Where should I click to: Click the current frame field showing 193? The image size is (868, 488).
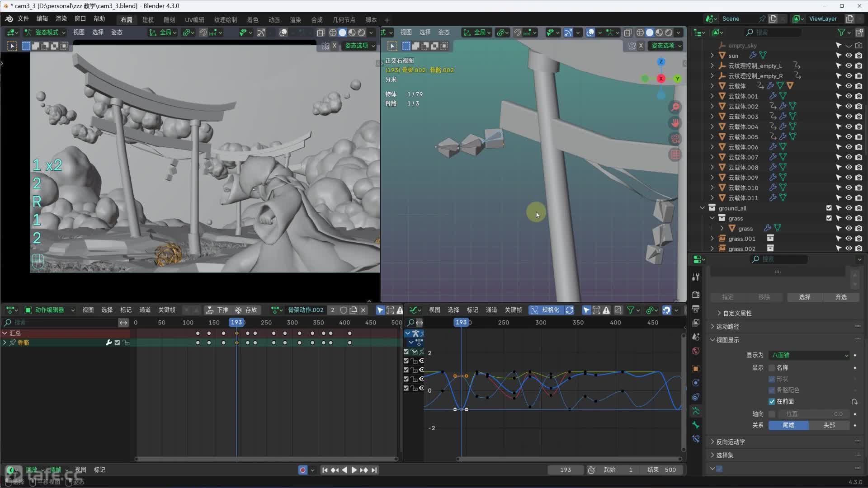[565, 470]
